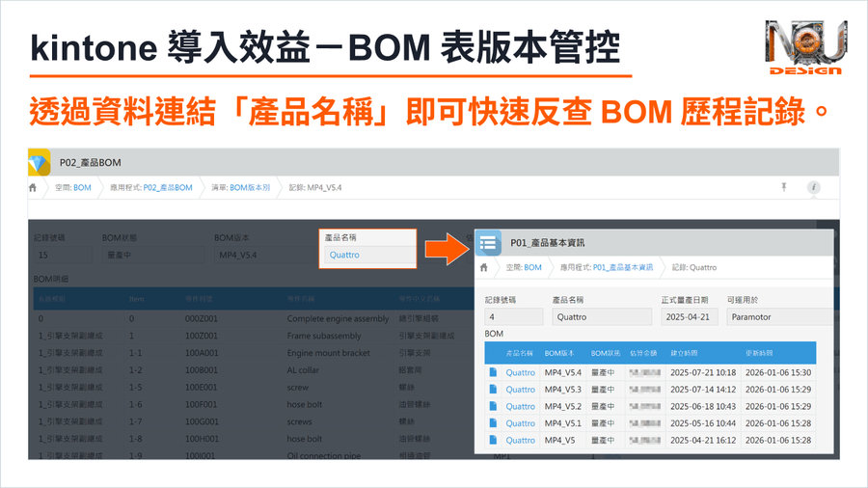Click the Complete engine assembly part name
Viewport: 868px width, 488px height.
click(338, 318)
